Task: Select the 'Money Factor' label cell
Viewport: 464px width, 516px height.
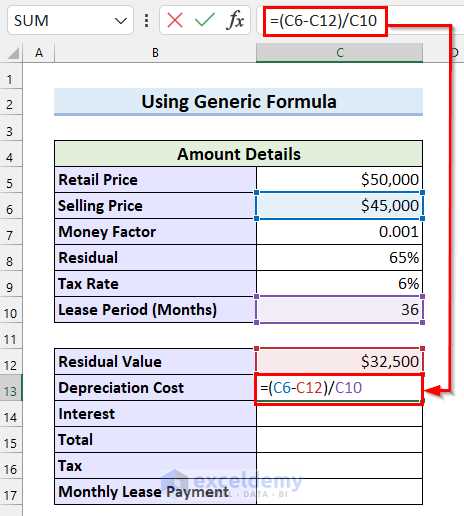Action: pyautogui.click(x=155, y=232)
